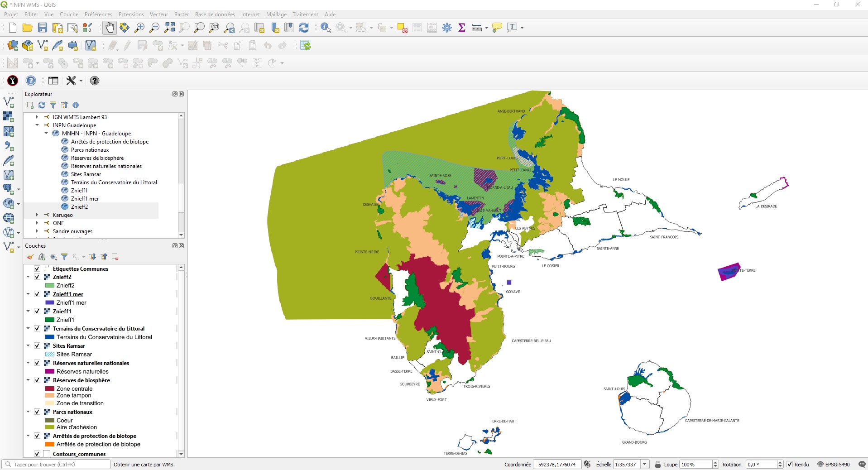Click the Processing Toolbox gear icon
The width and height of the screenshot is (868, 470).
coord(447,28)
